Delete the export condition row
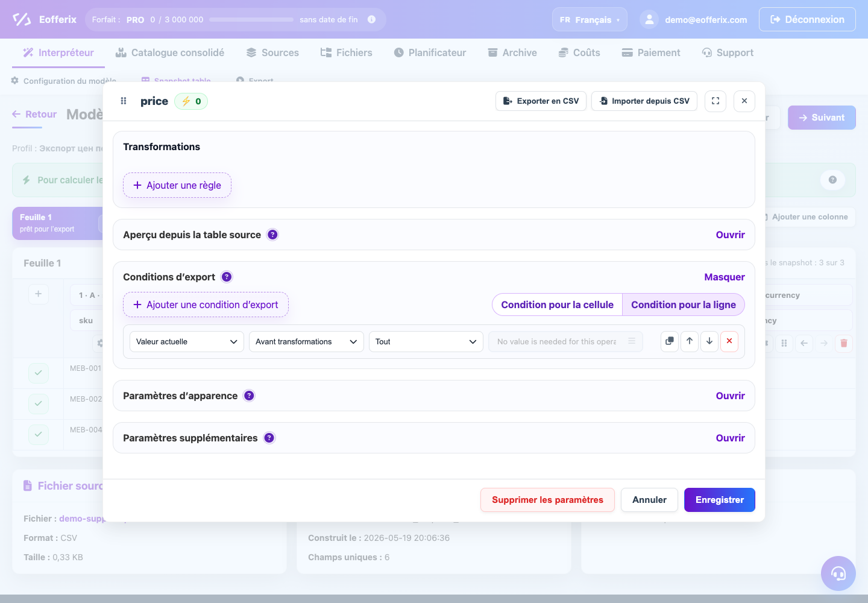The image size is (868, 603). click(729, 341)
